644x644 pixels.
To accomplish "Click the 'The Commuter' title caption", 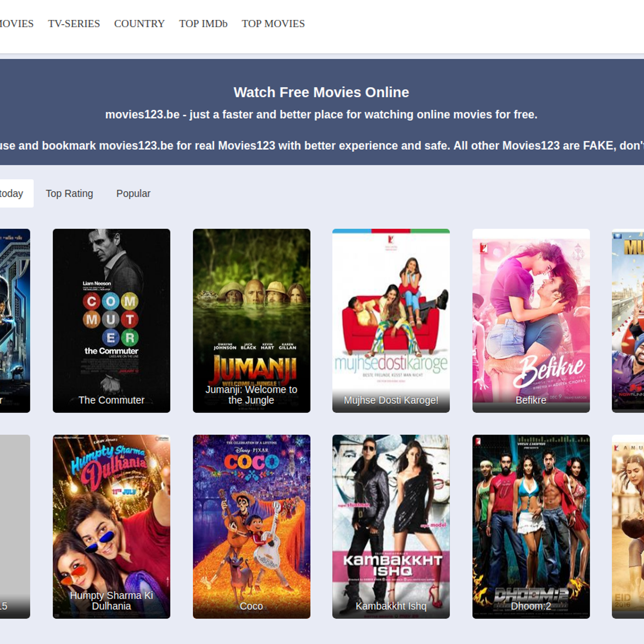I will (111, 400).
